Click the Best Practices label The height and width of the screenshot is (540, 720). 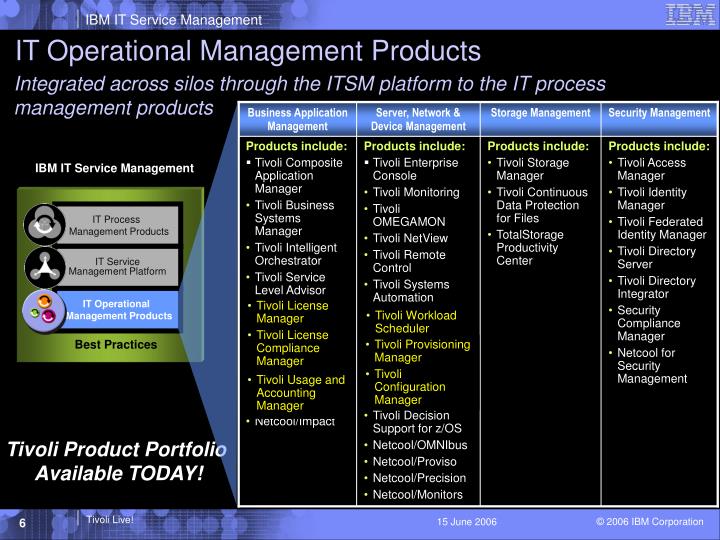[x=116, y=344]
